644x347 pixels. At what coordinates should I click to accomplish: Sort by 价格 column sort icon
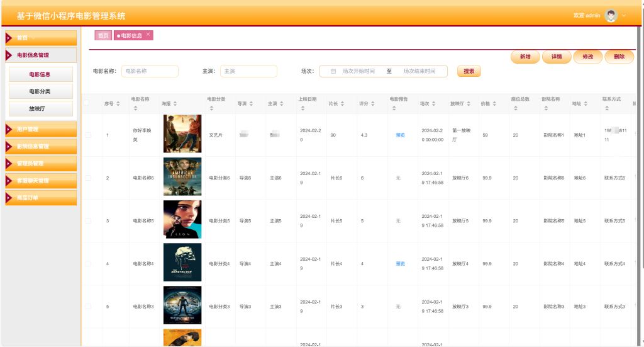[x=494, y=104]
